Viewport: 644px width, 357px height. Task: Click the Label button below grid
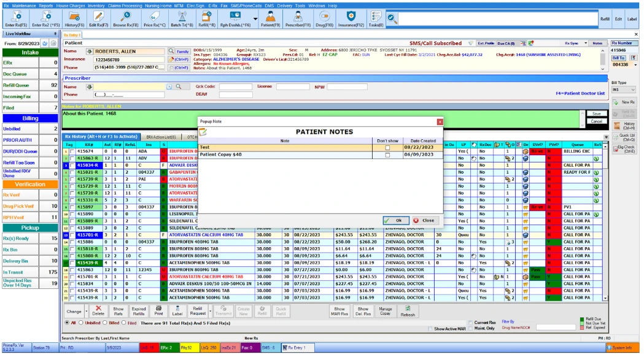(x=177, y=310)
